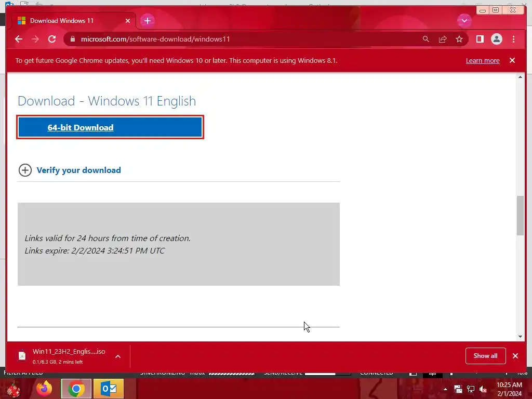
Task: Open the taskbar clock and date
Action: [x=509, y=389]
